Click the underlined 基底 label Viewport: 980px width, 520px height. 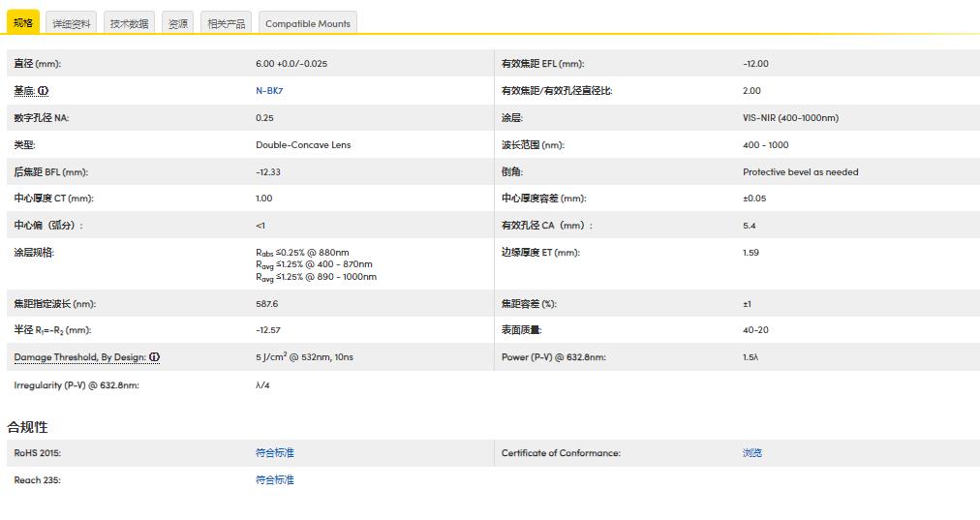coord(24,91)
